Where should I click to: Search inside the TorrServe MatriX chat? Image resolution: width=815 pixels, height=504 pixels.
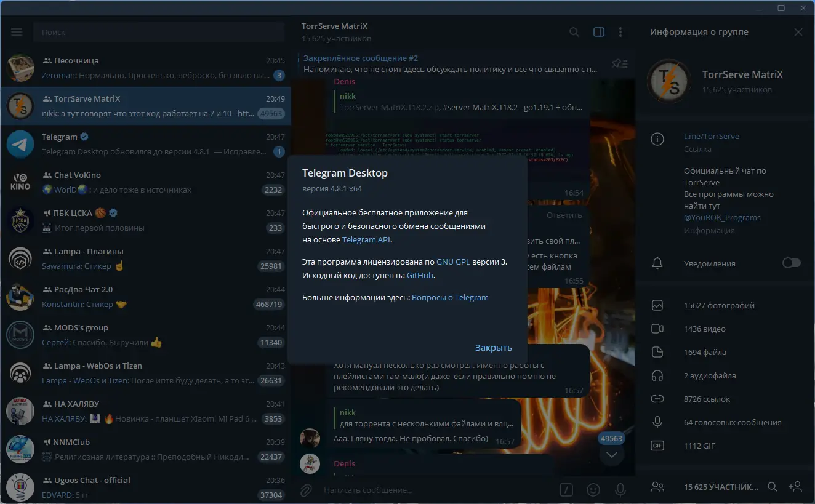(x=574, y=32)
